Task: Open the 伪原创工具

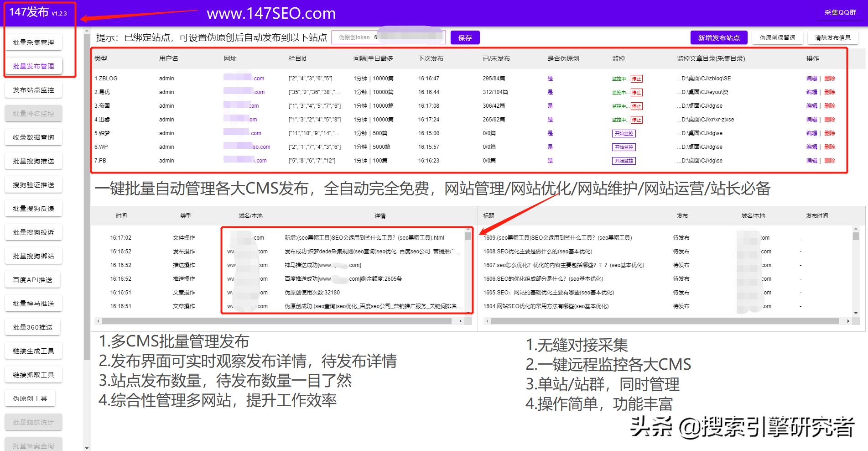Action: pos(30,398)
